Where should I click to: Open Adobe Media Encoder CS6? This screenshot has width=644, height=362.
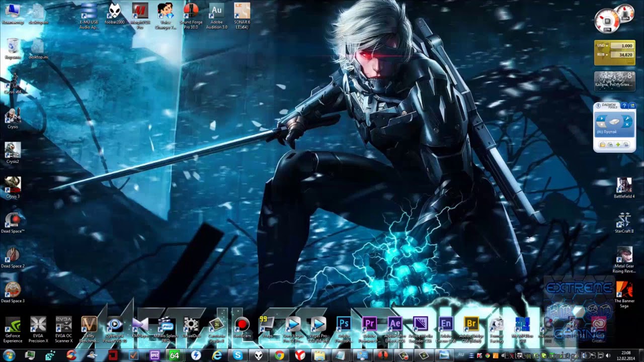420,329
